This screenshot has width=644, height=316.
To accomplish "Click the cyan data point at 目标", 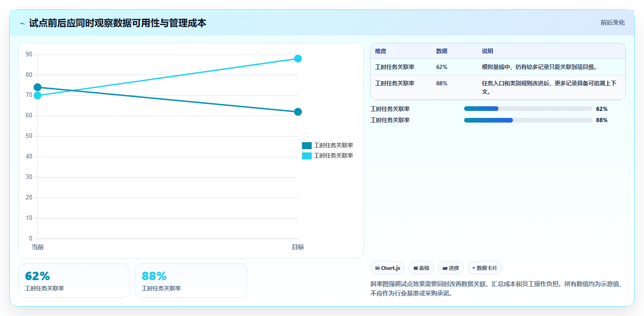I will pos(298,59).
